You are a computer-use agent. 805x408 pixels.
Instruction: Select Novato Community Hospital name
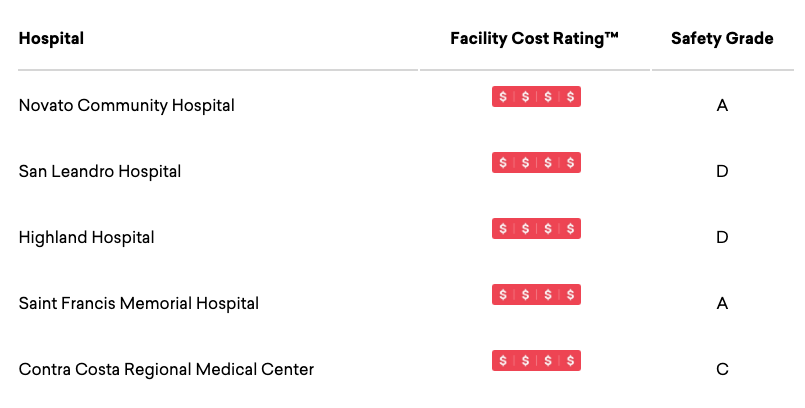click(x=126, y=106)
